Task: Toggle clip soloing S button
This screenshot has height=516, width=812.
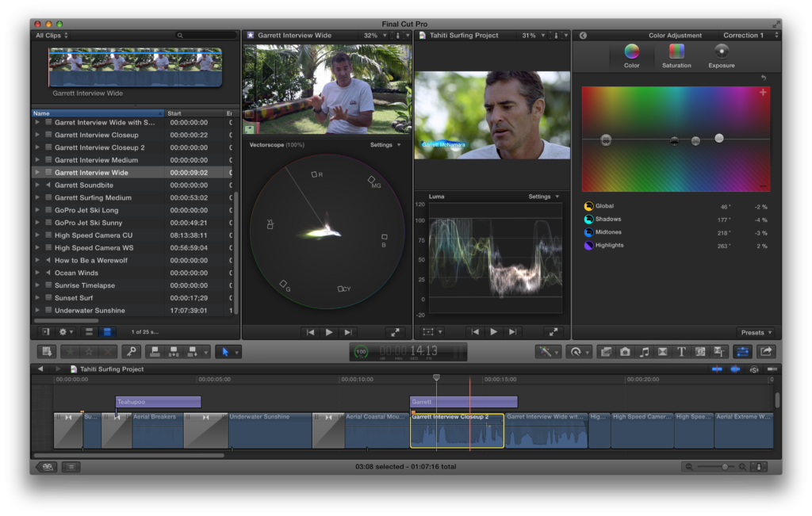Action: point(754,369)
